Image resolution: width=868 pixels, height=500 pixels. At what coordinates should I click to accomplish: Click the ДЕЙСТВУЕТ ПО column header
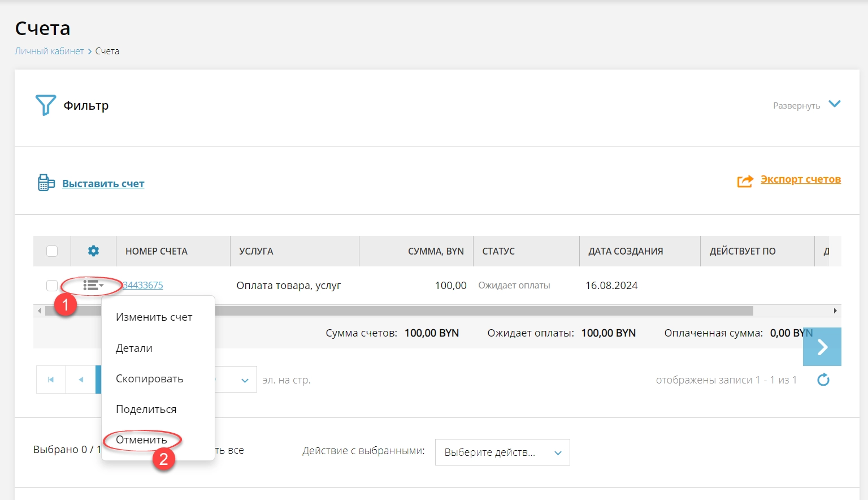tap(757, 251)
